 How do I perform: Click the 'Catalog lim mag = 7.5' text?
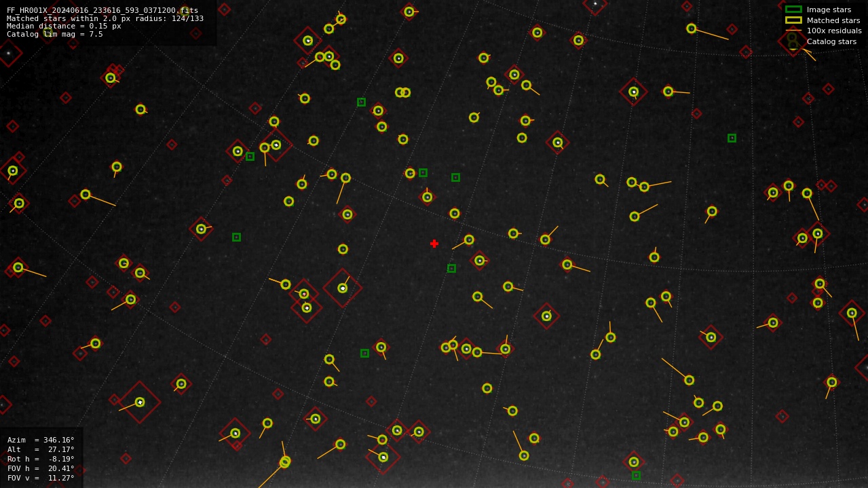(55, 34)
